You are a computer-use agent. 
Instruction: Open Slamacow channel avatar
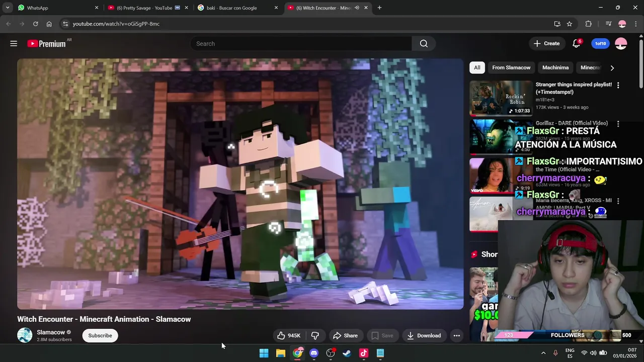(x=25, y=335)
